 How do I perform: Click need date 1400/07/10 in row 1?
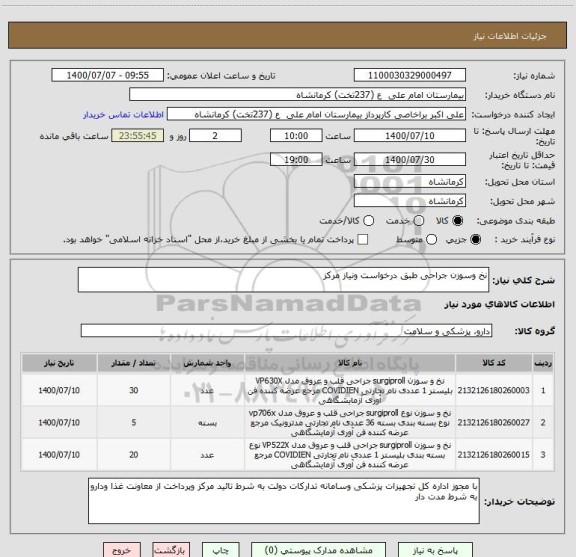[59, 390]
